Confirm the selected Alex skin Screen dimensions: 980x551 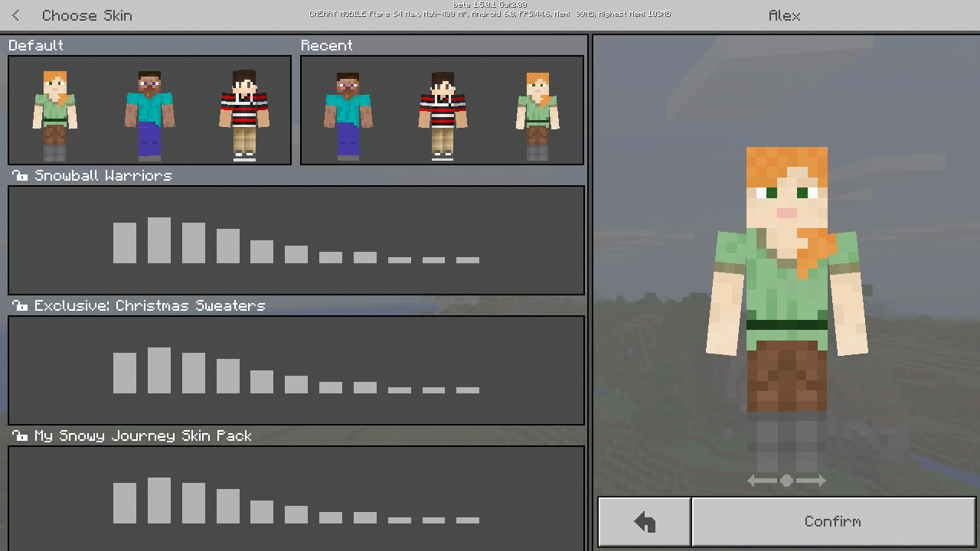point(834,522)
